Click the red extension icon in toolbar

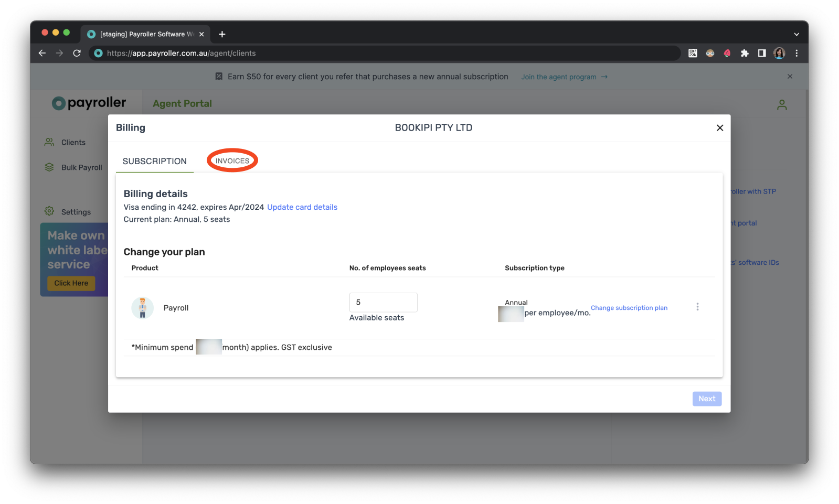tap(727, 53)
